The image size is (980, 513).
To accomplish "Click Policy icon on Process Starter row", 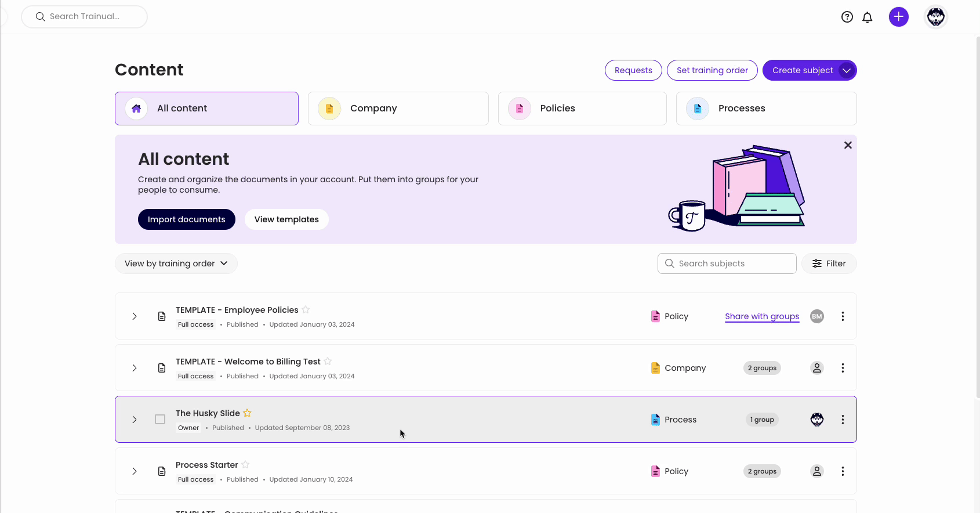I will click(655, 471).
